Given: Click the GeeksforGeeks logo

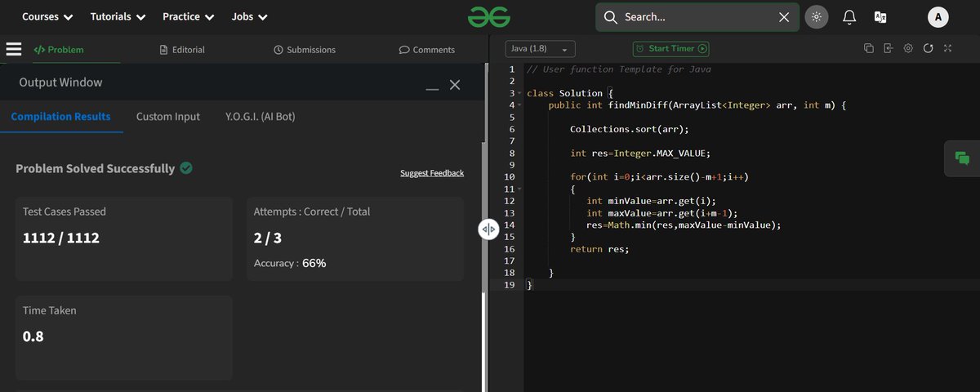Looking at the screenshot, I should [x=489, y=16].
